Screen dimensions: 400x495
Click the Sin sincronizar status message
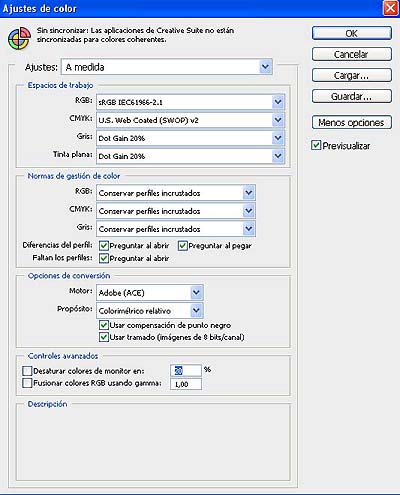[135, 35]
